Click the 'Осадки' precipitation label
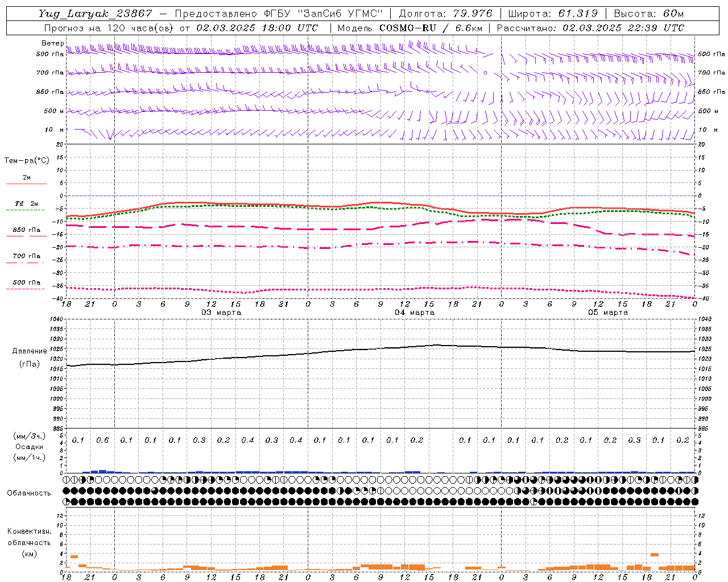This screenshot has height=582, width=728. tap(30, 447)
